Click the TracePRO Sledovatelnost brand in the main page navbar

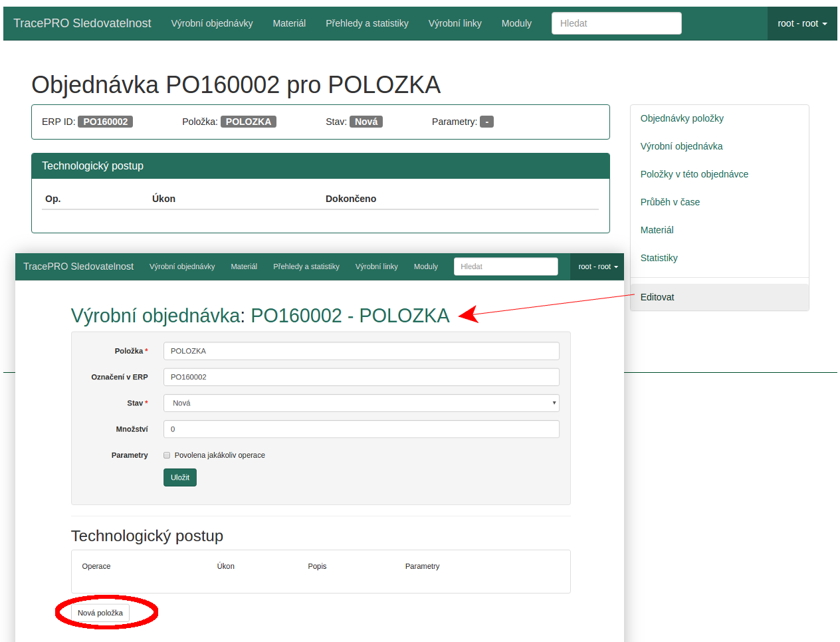[x=82, y=23]
